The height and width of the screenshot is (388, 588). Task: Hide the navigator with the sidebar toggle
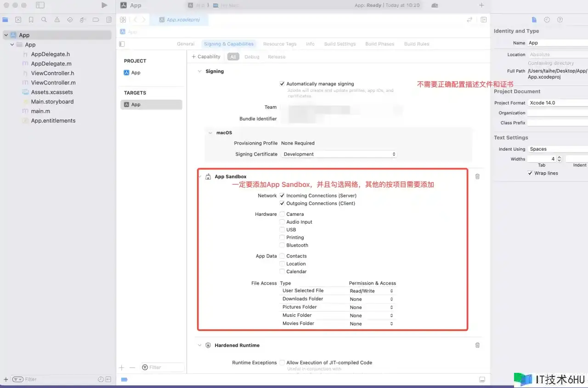40,5
